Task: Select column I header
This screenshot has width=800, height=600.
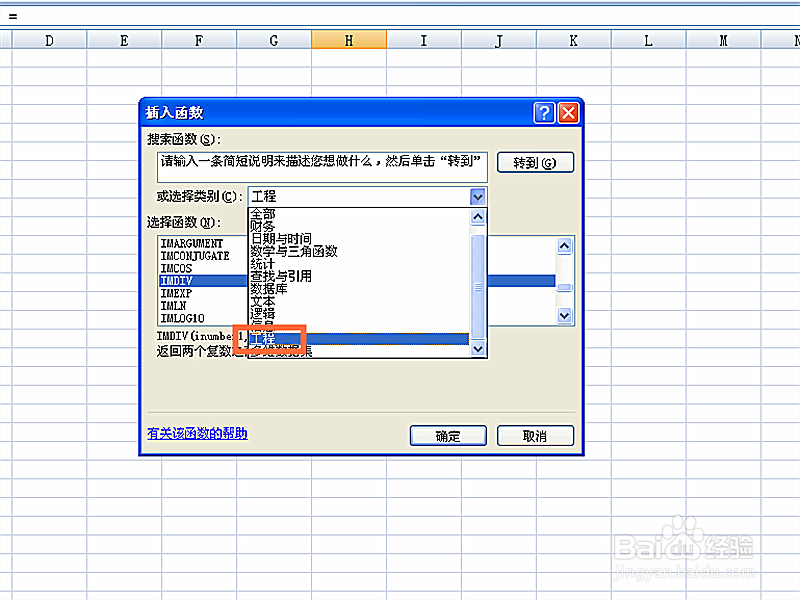Action: [x=424, y=40]
